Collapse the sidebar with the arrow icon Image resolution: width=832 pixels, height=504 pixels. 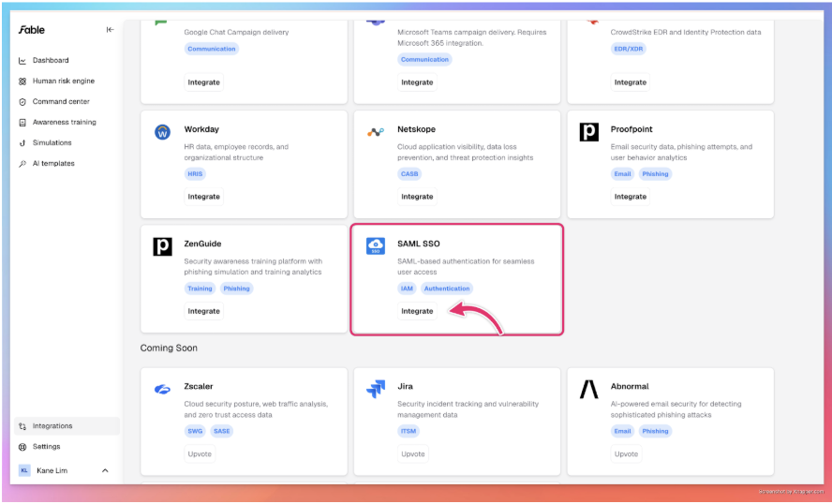pos(110,30)
